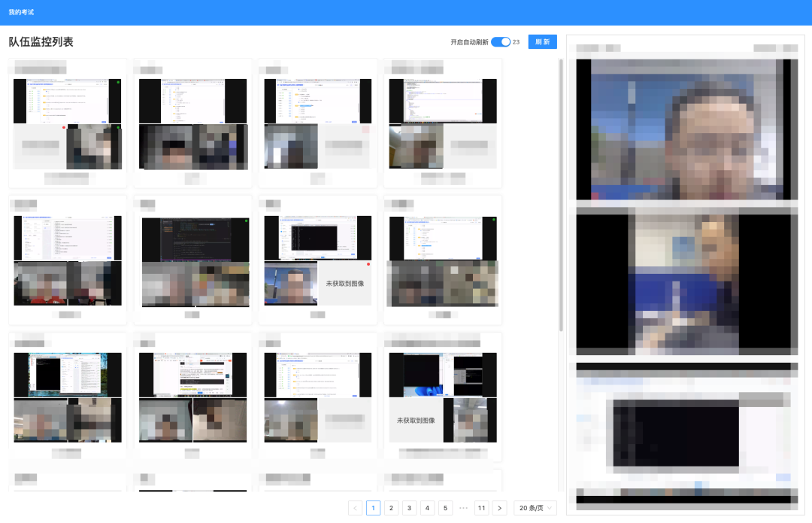Turn off the 开启自动刷新 switch
812x523 pixels.
pos(500,42)
